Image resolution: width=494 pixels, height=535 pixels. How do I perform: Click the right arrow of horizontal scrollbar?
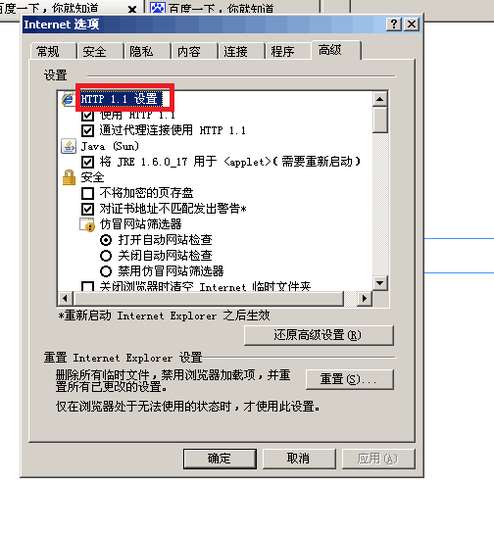[x=365, y=299]
